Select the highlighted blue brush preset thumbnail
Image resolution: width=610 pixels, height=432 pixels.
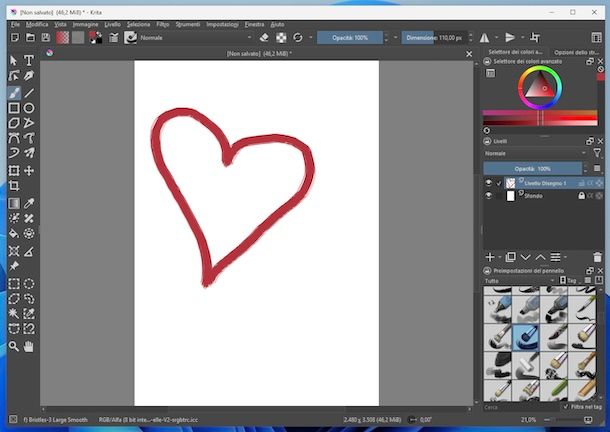click(x=527, y=337)
